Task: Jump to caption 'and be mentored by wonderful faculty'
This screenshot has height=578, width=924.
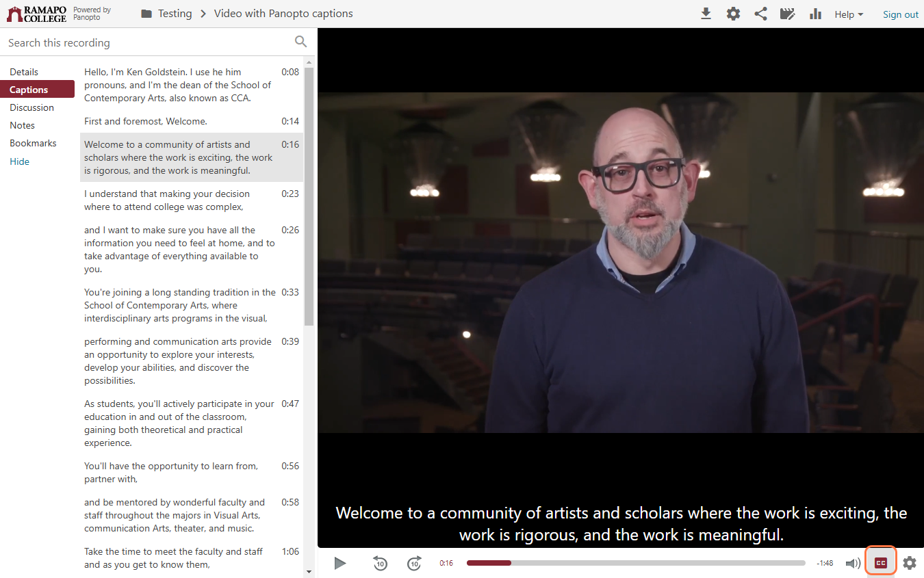Action: pyautogui.click(x=192, y=515)
